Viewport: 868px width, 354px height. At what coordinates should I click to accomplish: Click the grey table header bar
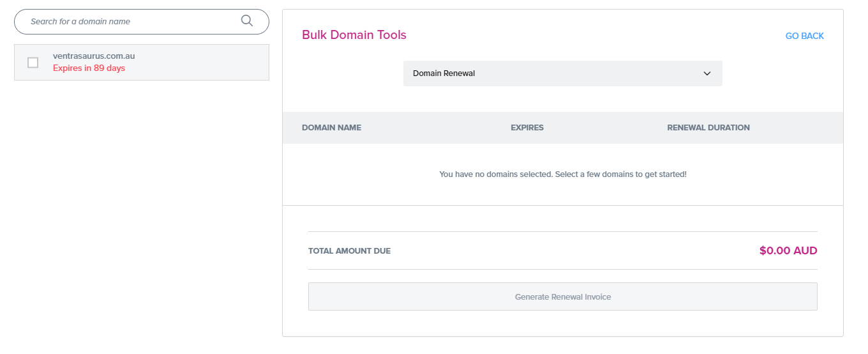[563, 128]
